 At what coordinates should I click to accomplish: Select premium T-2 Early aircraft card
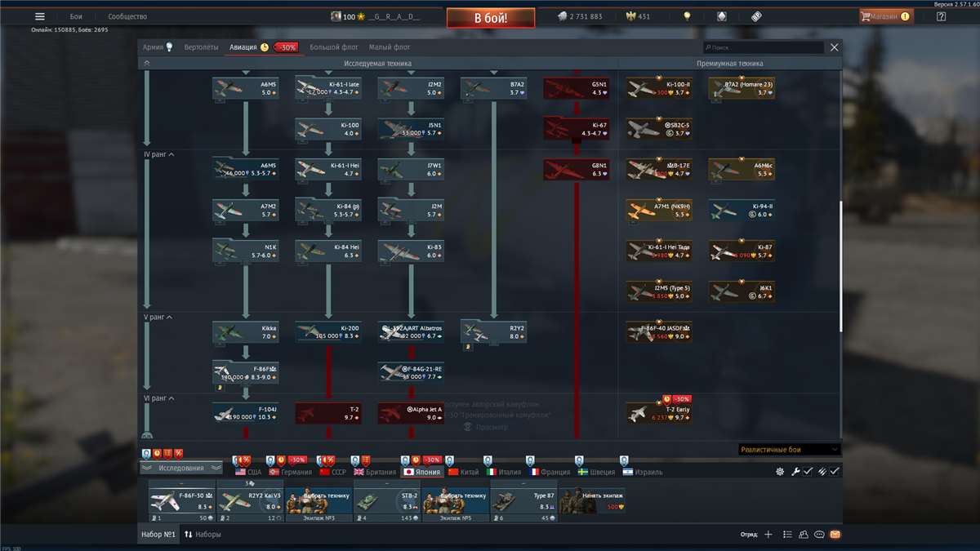click(659, 413)
